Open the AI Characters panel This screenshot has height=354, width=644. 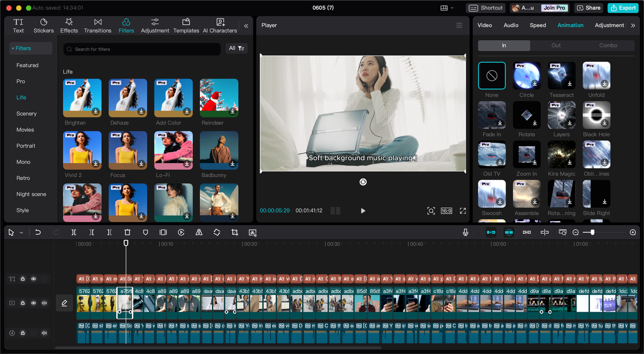coord(220,26)
